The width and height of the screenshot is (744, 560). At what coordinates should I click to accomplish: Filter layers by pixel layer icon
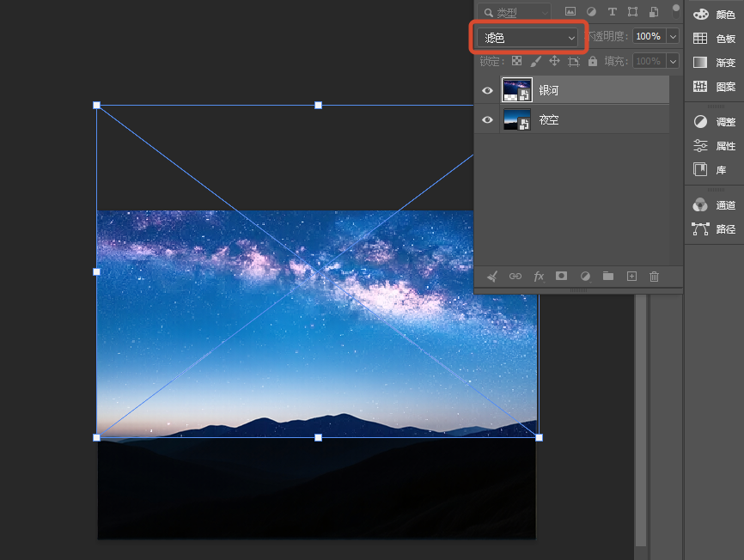570,12
